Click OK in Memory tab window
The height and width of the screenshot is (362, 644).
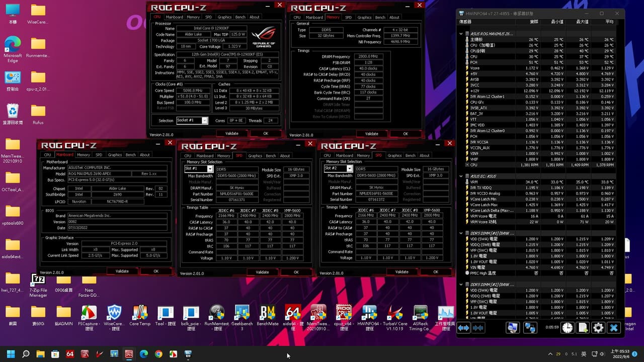coord(406,134)
